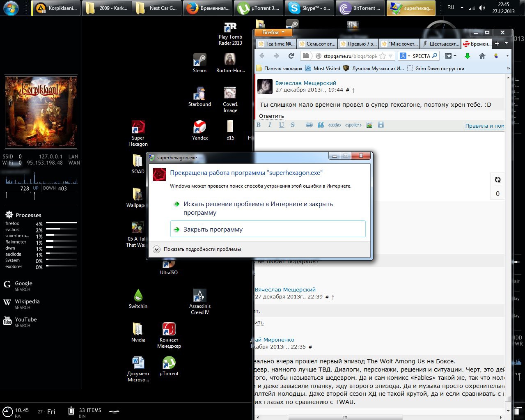The height and width of the screenshot is (420, 525).
Task: Insert a quote using the quotation icon
Action: [x=321, y=125]
